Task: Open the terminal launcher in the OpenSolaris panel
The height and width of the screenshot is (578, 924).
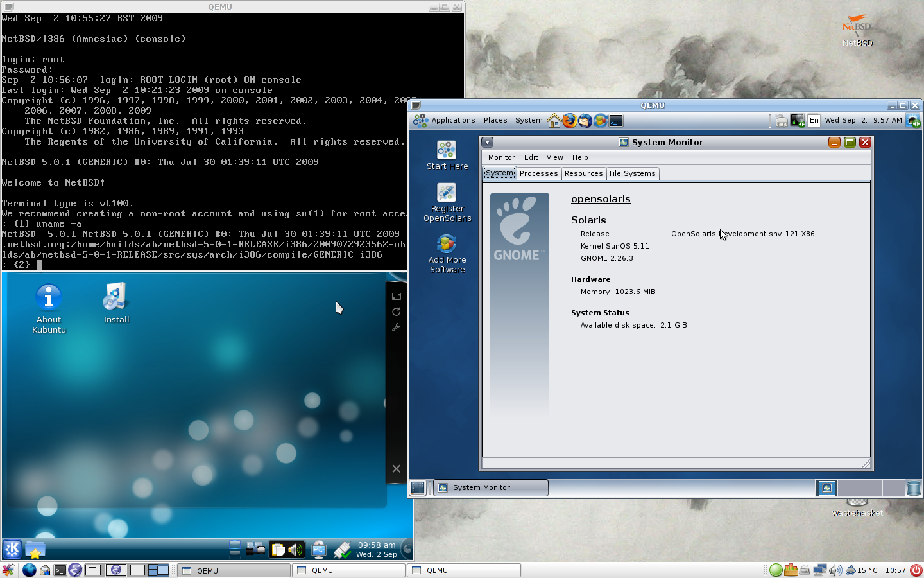Action: pos(616,120)
